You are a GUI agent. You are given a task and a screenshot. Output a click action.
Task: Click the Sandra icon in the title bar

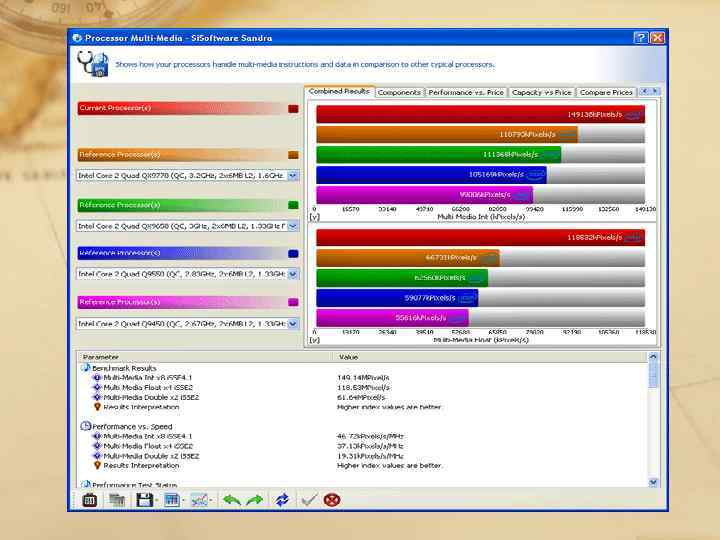coord(77,38)
